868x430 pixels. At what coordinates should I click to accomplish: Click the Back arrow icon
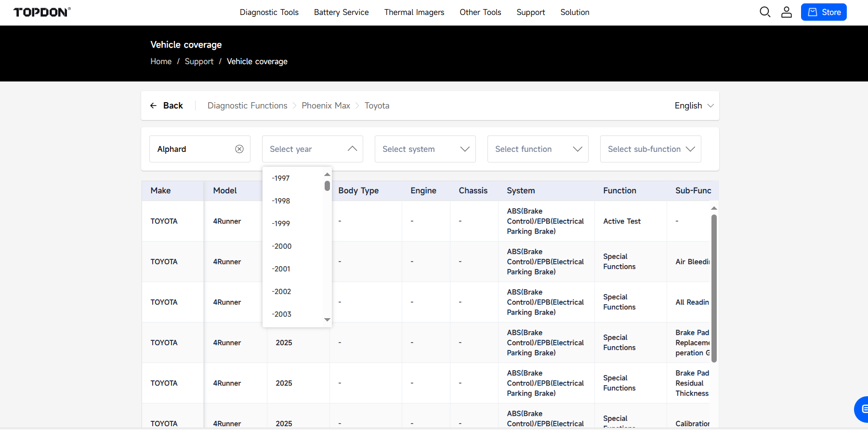click(x=153, y=106)
